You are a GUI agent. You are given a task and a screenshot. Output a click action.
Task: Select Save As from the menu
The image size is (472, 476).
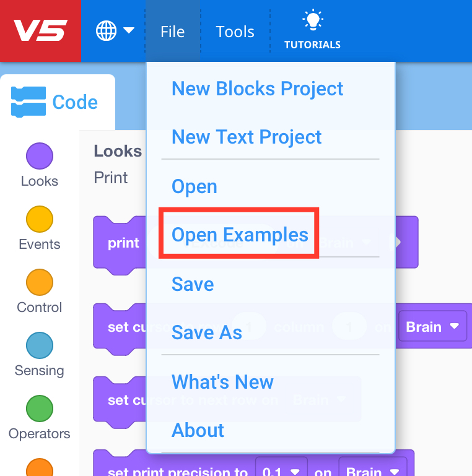pos(207,332)
